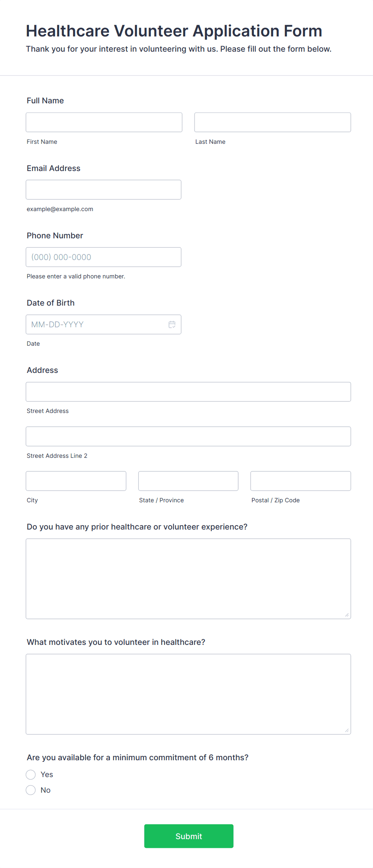Click the Last Name input field

coord(272,122)
